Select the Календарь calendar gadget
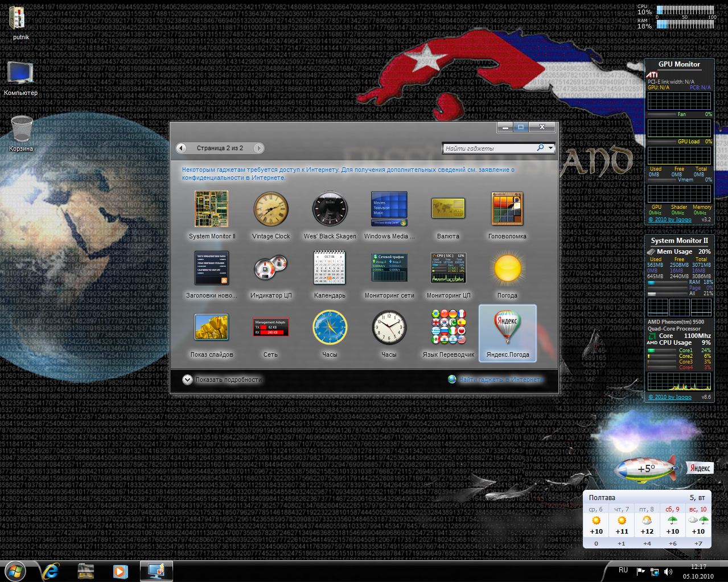Image resolution: width=728 pixels, height=582 pixels. pos(330,269)
